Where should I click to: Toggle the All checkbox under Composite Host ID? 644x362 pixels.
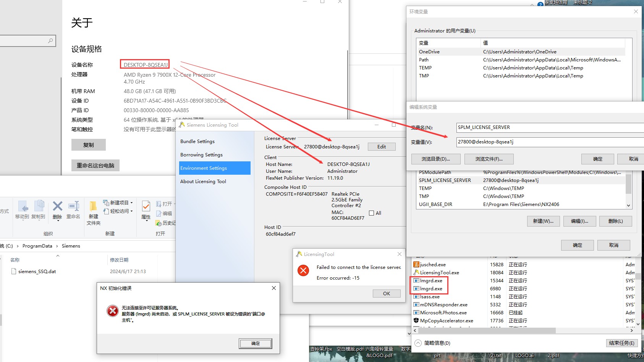pos(371,213)
